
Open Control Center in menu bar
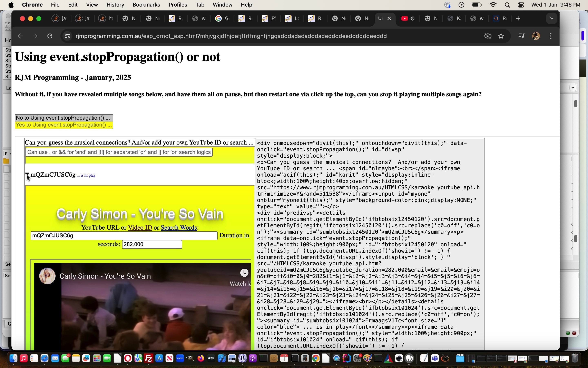[521, 5]
